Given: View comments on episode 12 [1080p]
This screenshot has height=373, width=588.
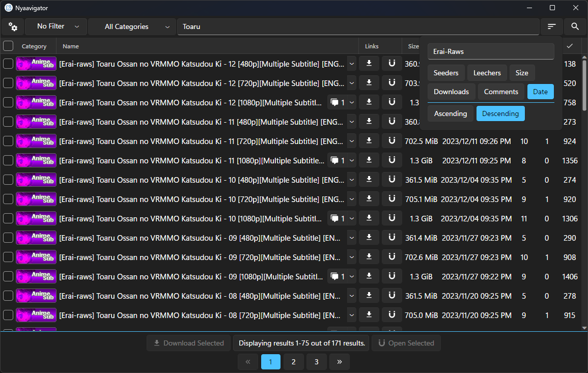Looking at the screenshot, I should 337,102.
